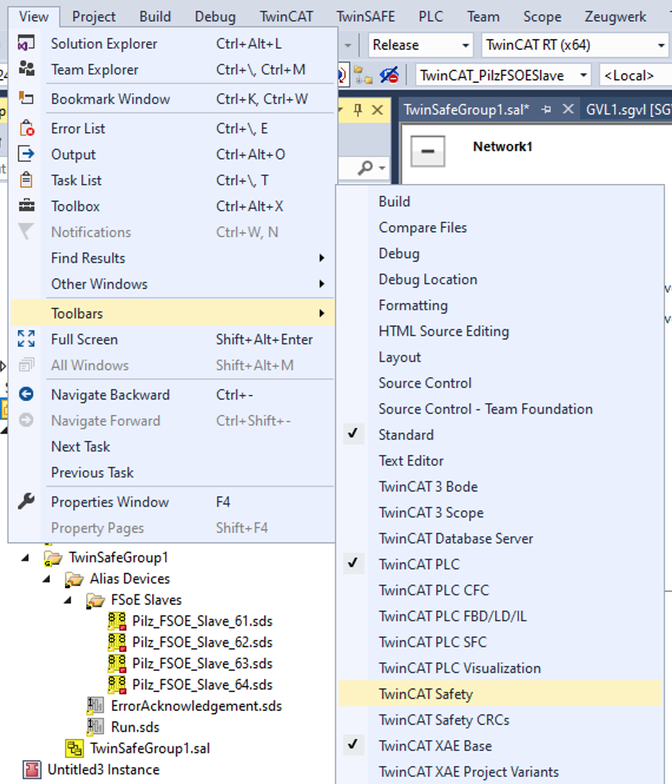
Task: Expand the Find Results submenu
Action: click(172, 258)
